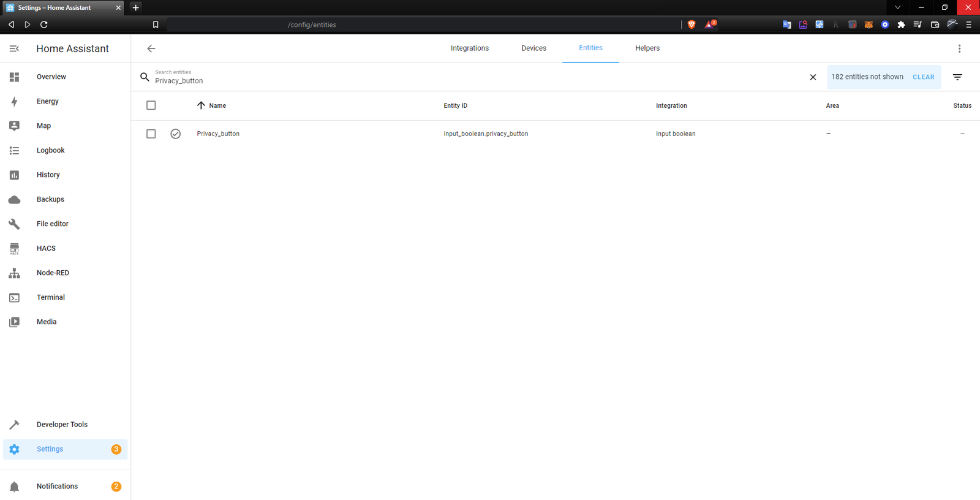Switch to the Helpers tab
This screenshot has width=980, height=500.
click(x=647, y=48)
